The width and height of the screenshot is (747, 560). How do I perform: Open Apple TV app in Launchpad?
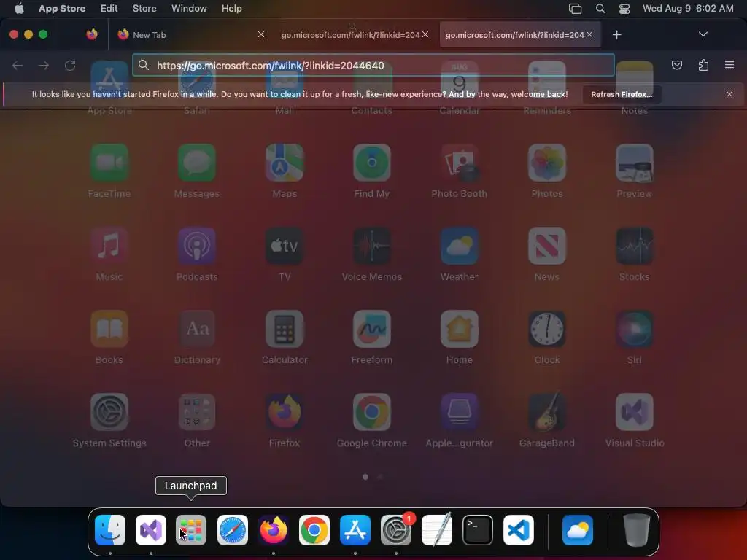[x=285, y=246]
